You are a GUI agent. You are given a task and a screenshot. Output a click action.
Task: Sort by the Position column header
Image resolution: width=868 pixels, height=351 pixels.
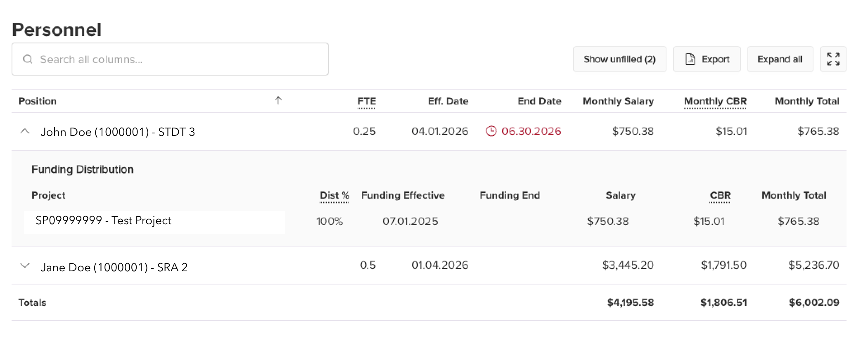click(x=38, y=101)
